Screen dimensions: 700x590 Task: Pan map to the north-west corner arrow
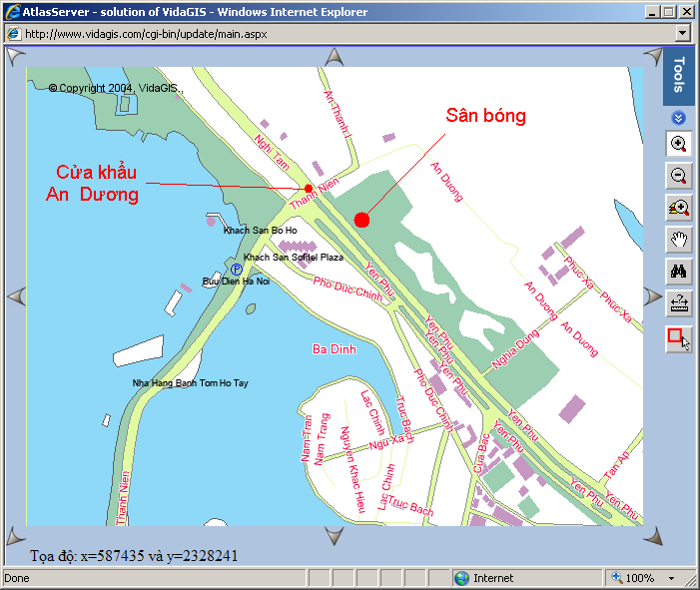(x=15, y=57)
